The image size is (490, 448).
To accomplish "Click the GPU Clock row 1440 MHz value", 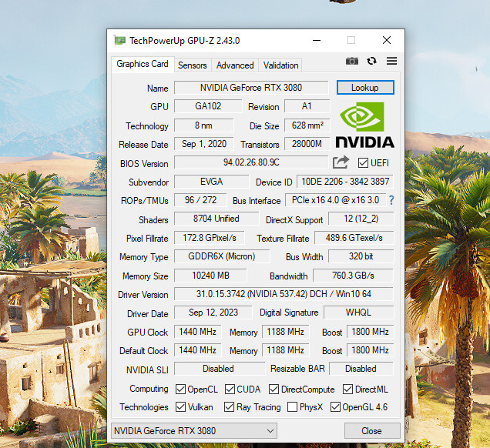I will 198,332.
